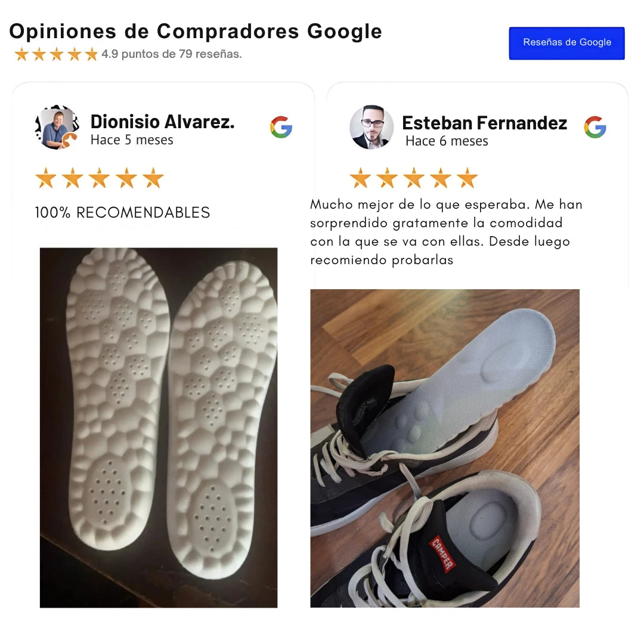Click the Hace 6 meses timestamp
This screenshot has height=644, width=644.
click(447, 141)
